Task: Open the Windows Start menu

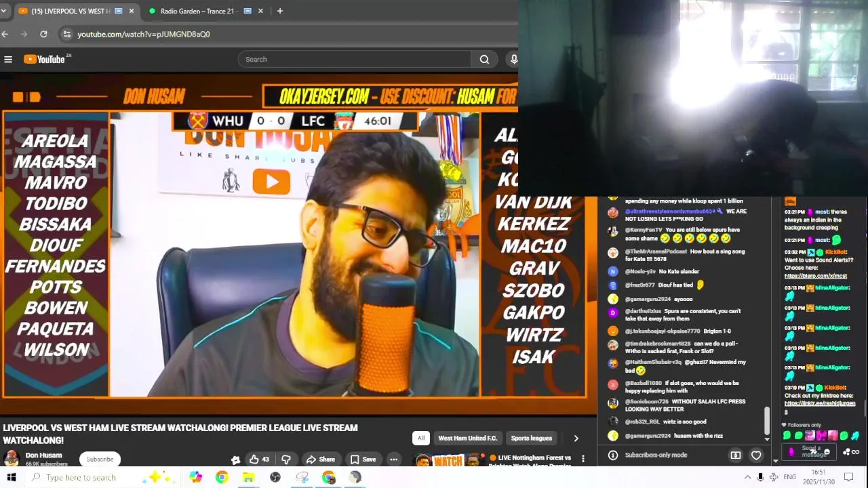Action: pyautogui.click(x=12, y=477)
